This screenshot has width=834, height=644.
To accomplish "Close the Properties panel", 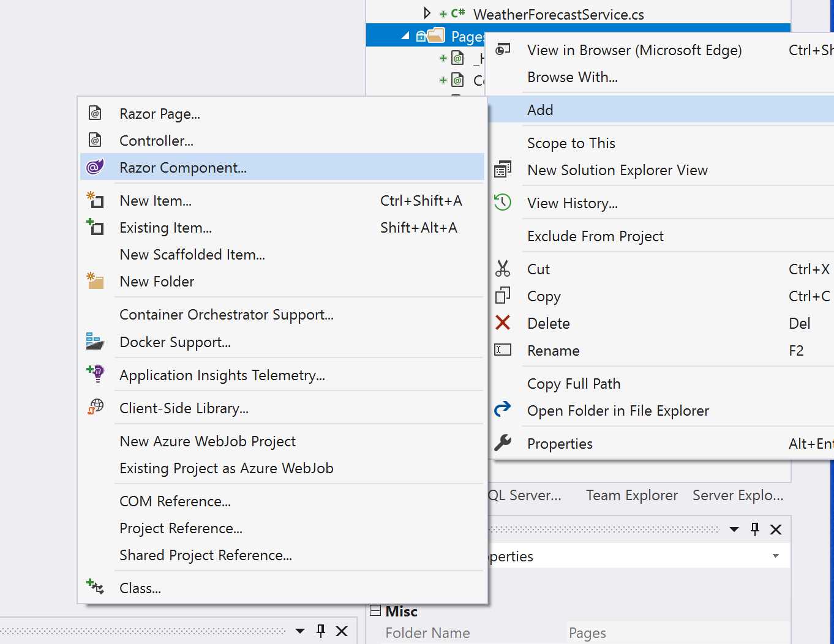I will pyautogui.click(x=776, y=530).
